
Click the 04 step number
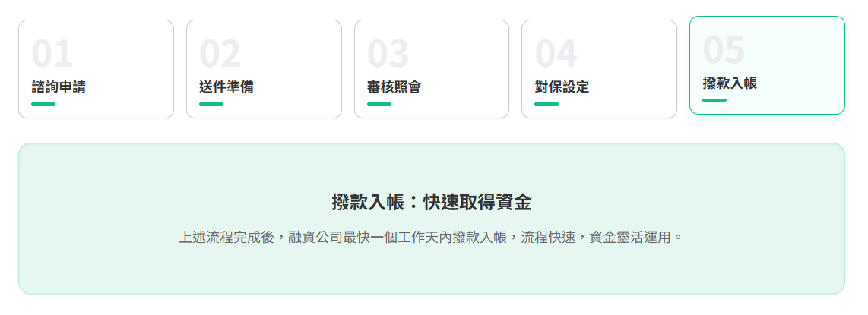556,54
